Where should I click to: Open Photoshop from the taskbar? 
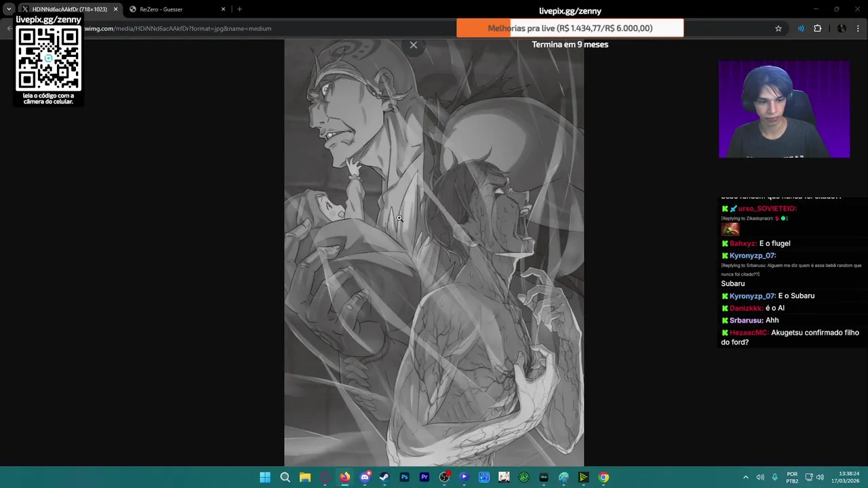pyautogui.click(x=404, y=477)
